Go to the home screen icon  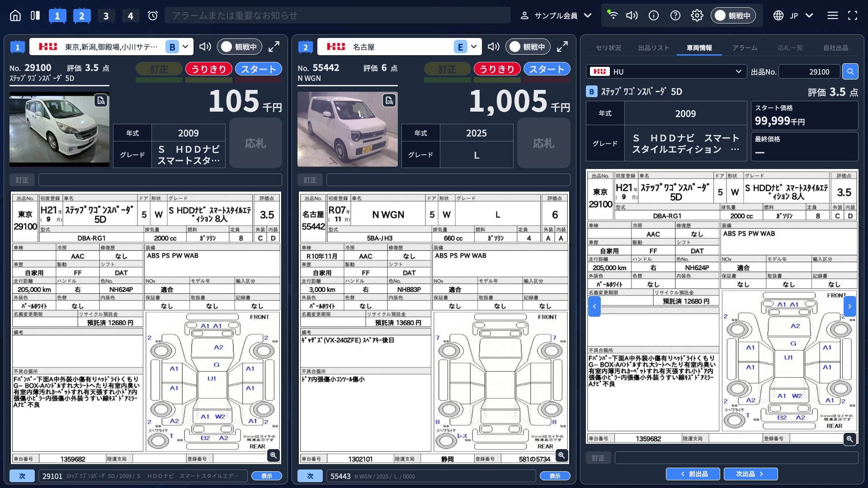(x=15, y=16)
